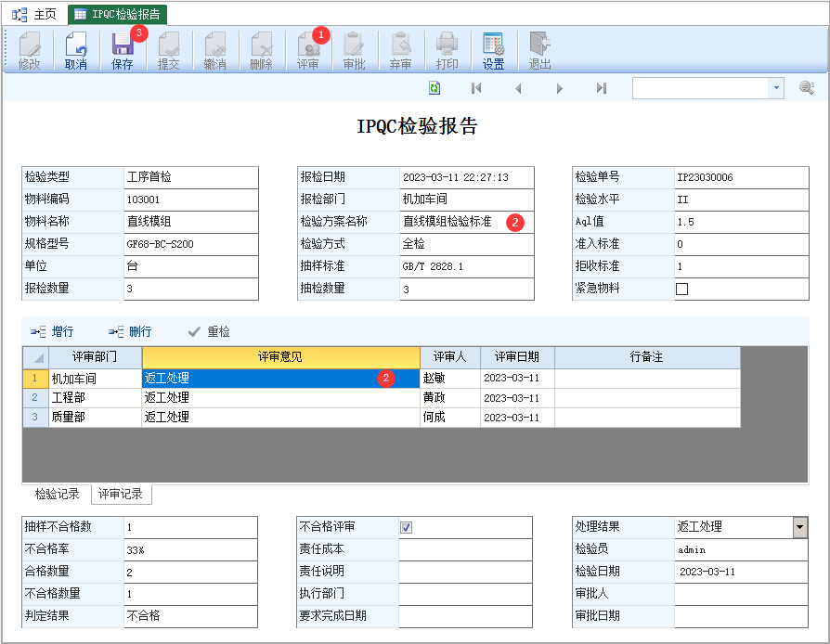Click the 审批人 field

tap(741, 594)
